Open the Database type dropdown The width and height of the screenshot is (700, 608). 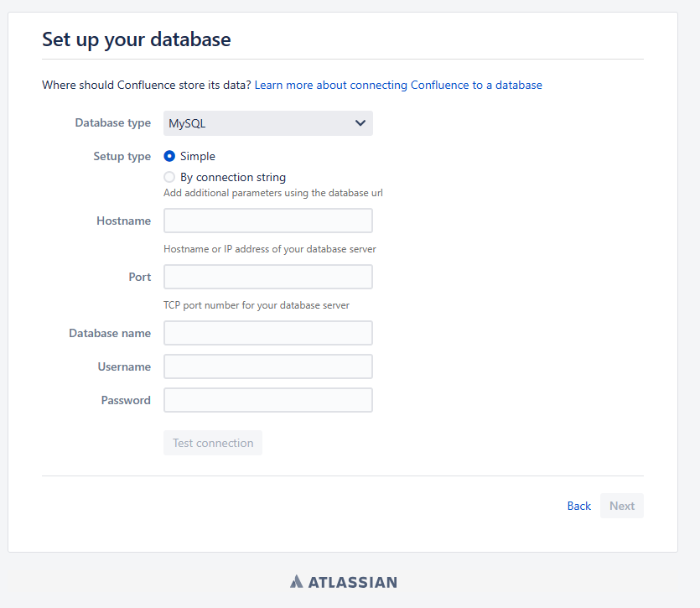tap(268, 123)
